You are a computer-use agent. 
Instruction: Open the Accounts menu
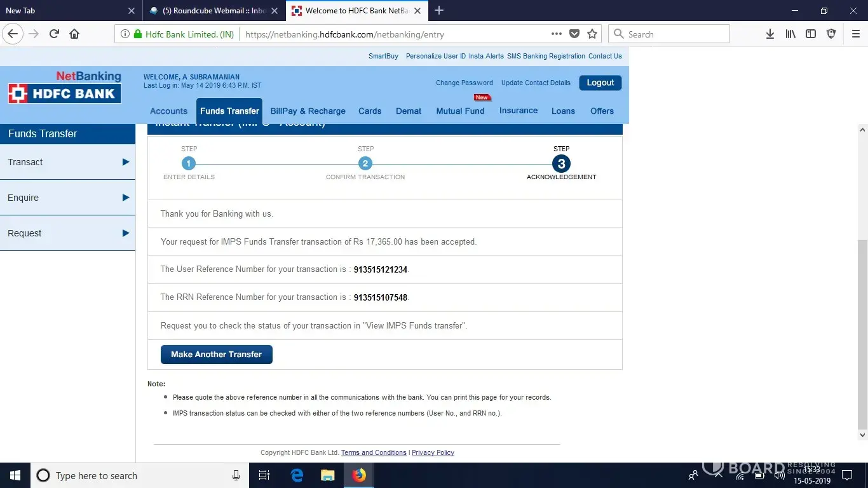[x=168, y=111]
